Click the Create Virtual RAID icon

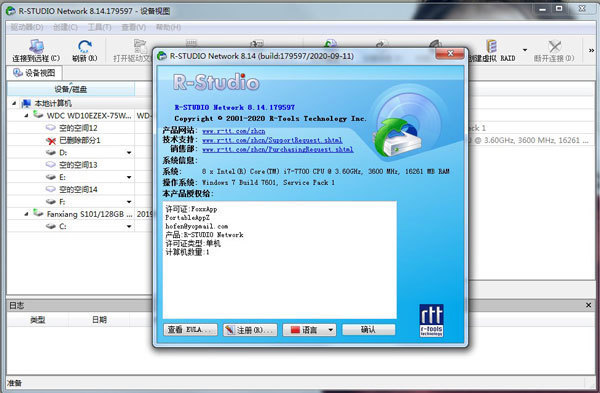(491, 47)
